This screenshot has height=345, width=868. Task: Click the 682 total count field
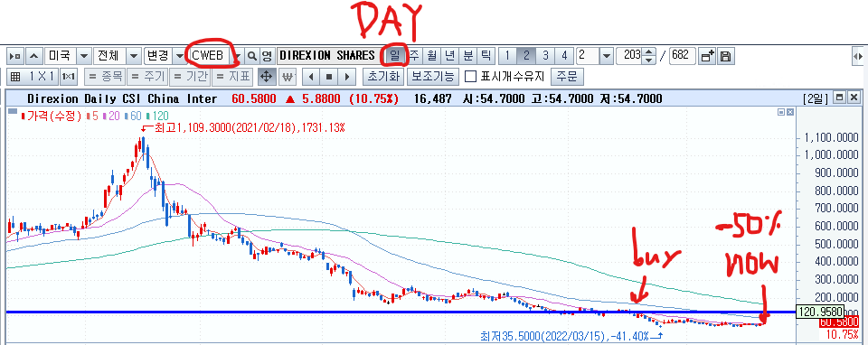[x=682, y=55]
